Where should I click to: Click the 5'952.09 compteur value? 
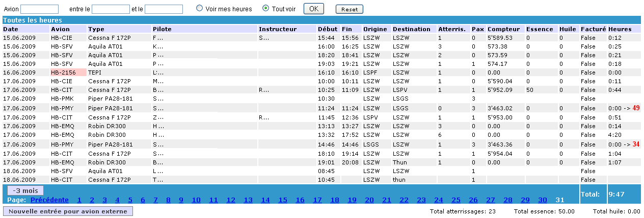(x=500, y=90)
